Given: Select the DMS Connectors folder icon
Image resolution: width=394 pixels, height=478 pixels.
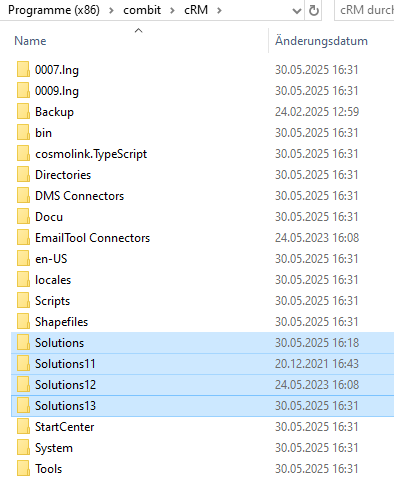Looking at the screenshot, I should 23,196.
